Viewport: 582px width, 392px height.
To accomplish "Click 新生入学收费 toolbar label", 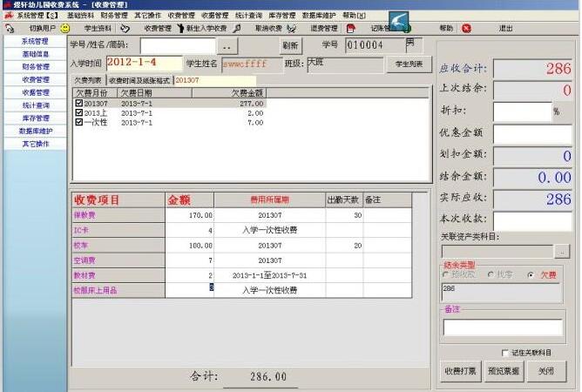I will pyautogui.click(x=206, y=28).
